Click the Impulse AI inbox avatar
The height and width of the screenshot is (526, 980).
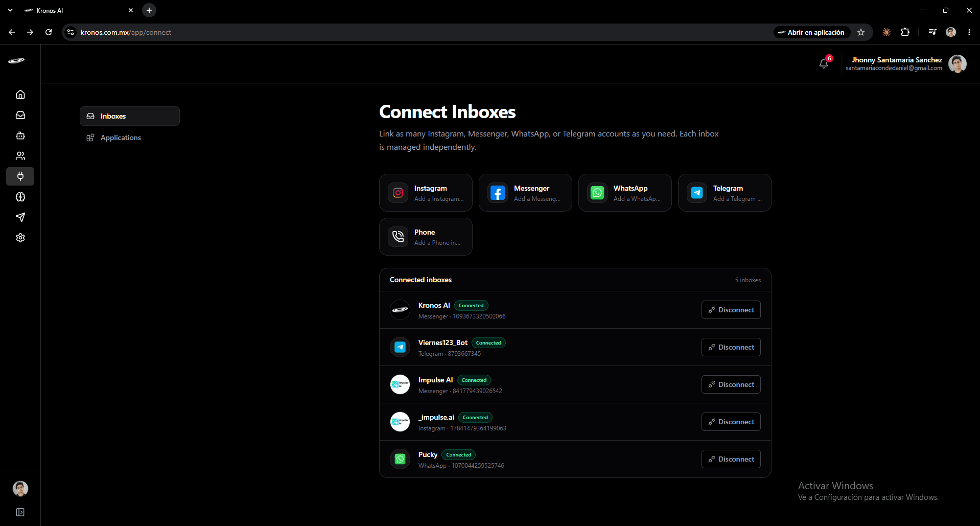click(400, 384)
